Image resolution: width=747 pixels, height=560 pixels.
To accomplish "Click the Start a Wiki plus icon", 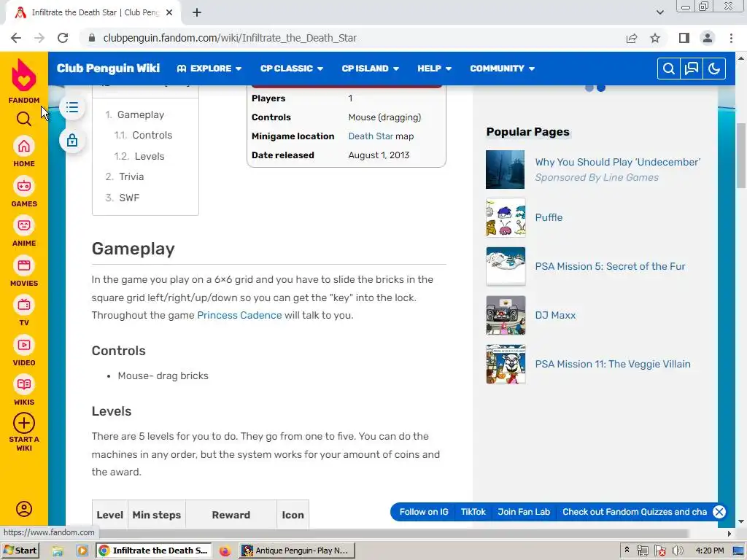I will pyautogui.click(x=24, y=423).
